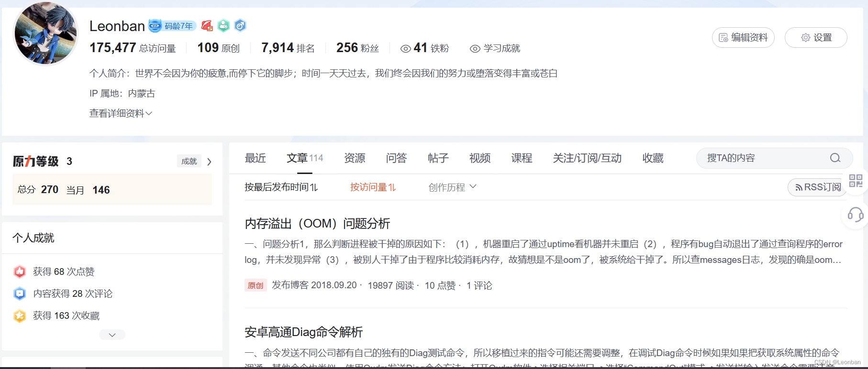Viewport: 868px width, 369px height.
Task: Click the OOM article summary text
Action: (544, 252)
